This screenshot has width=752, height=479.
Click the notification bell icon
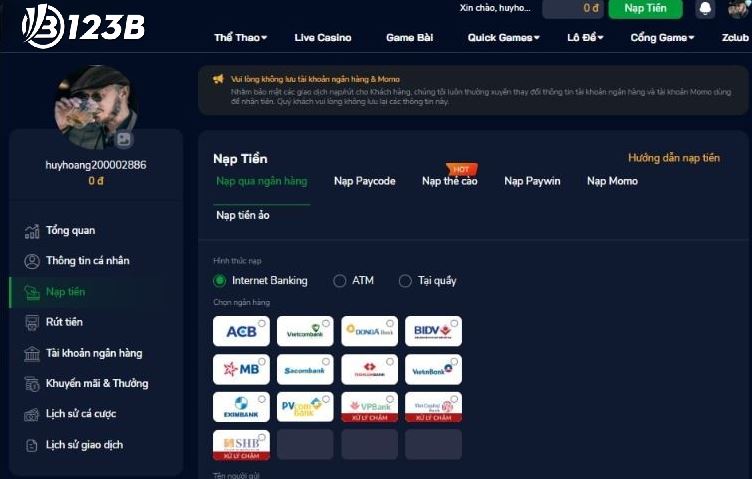coord(705,9)
